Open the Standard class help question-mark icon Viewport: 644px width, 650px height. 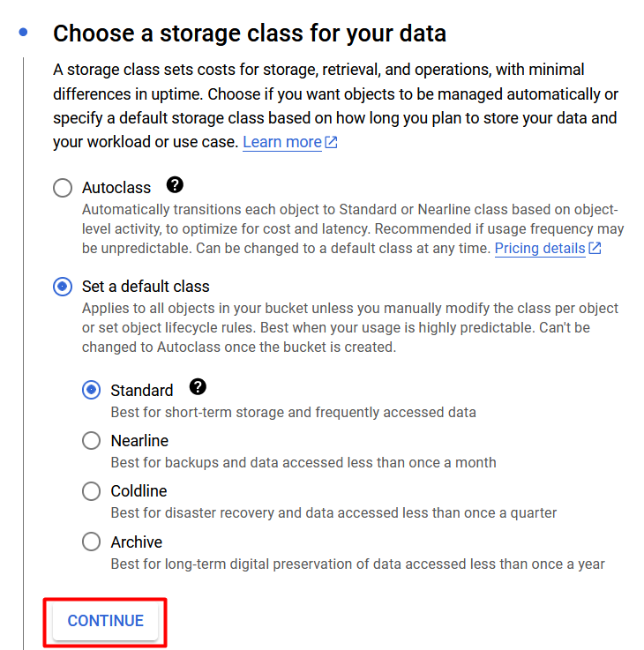coord(198,387)
